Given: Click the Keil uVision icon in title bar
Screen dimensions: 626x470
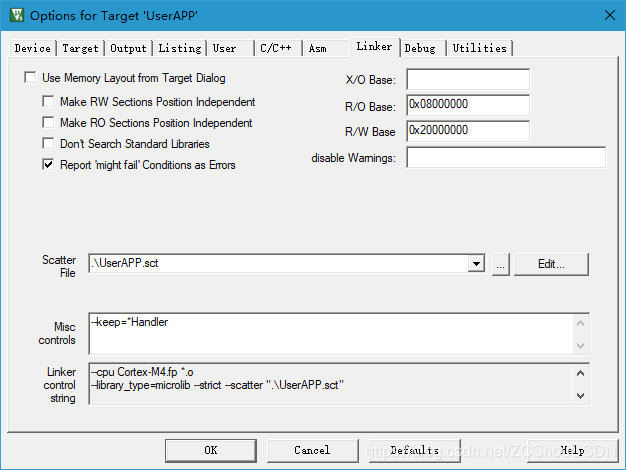Looking at the screenshot, I should pos(17,16).
